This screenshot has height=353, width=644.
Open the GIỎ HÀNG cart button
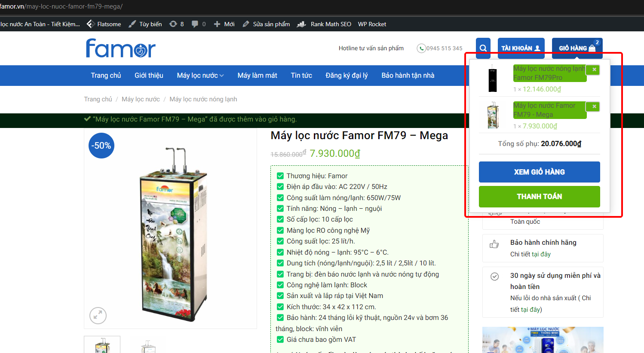(577, 48)
